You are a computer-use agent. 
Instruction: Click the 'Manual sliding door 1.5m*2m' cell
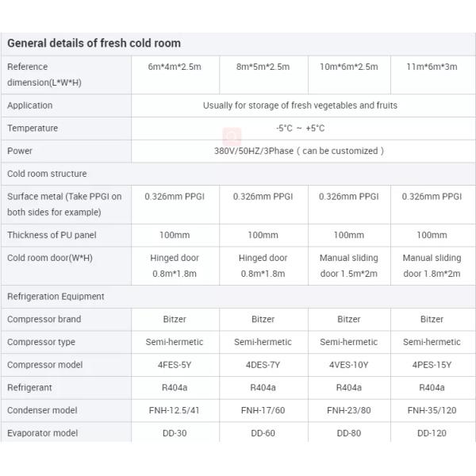[348, 266]
